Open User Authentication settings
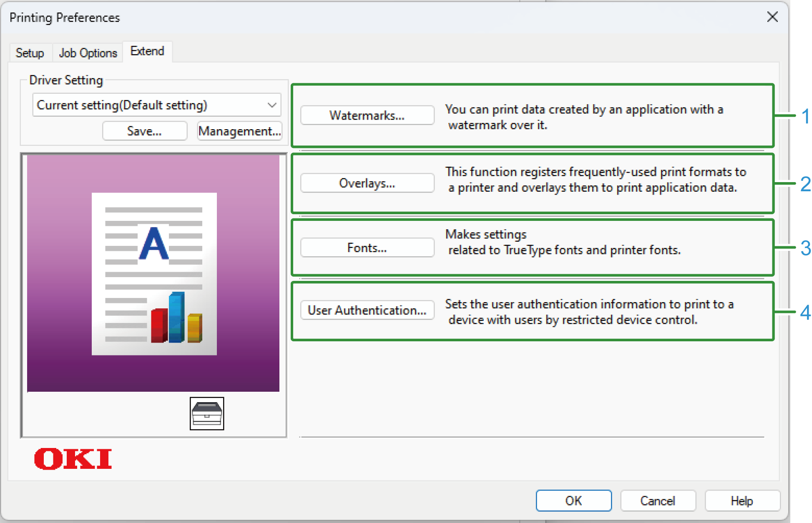This screenshot has height=523, width=812. point(367,310)
